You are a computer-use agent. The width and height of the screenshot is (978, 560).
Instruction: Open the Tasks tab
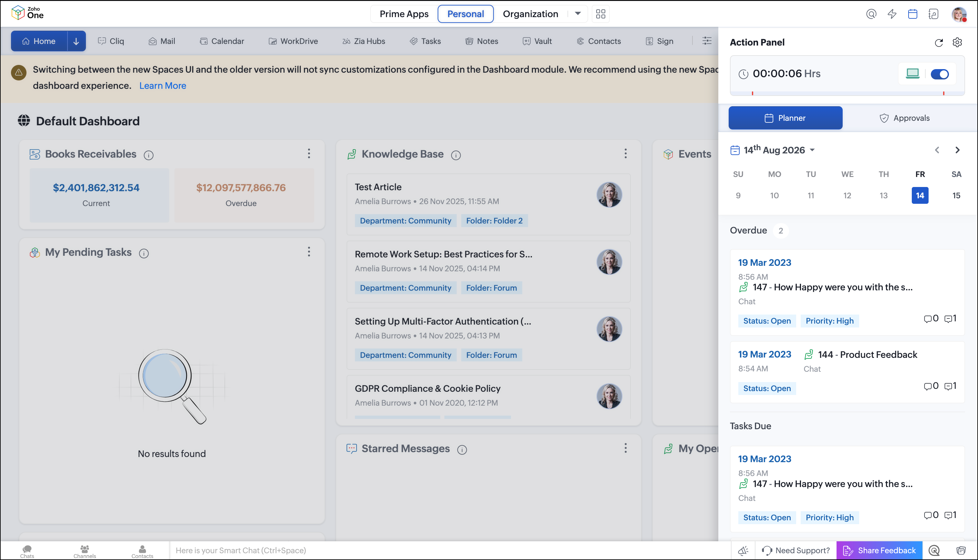click(425, 41)
